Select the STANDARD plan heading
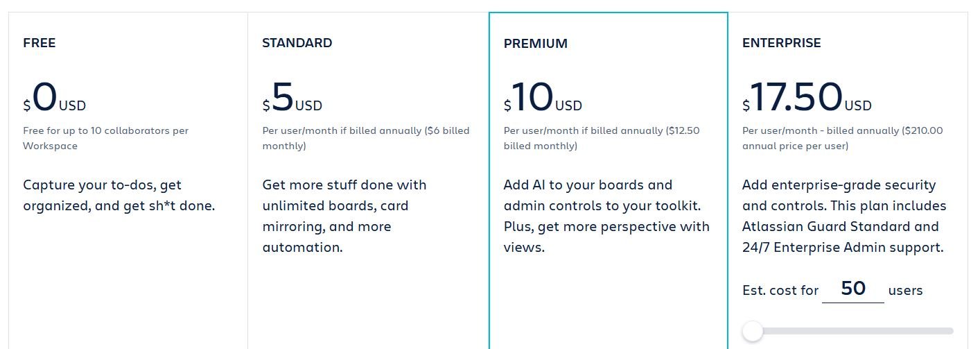The height and width of the screenshot is (349, 980). click(297, 43)
